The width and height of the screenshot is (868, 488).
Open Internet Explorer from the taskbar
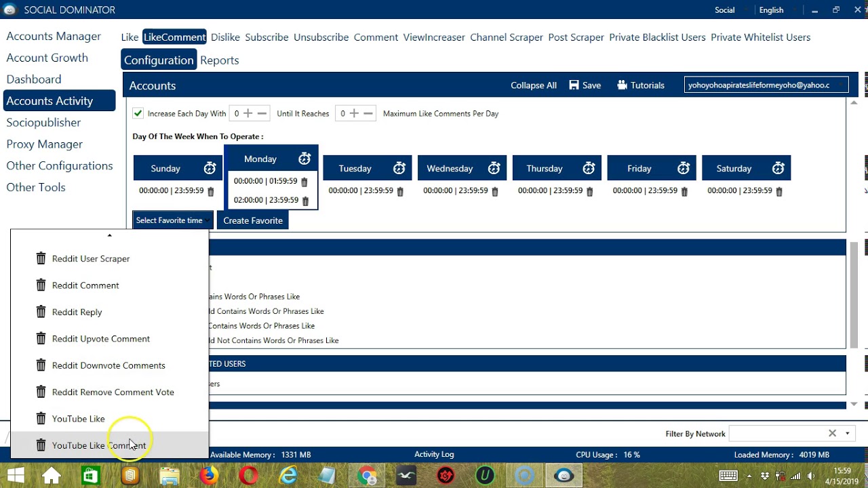(288, 476)
